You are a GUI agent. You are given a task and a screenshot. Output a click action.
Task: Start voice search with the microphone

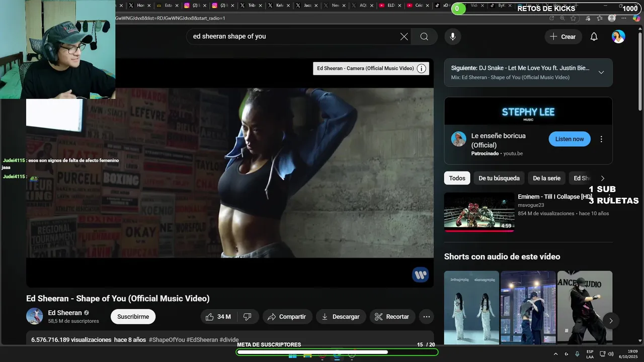(453, 36)
